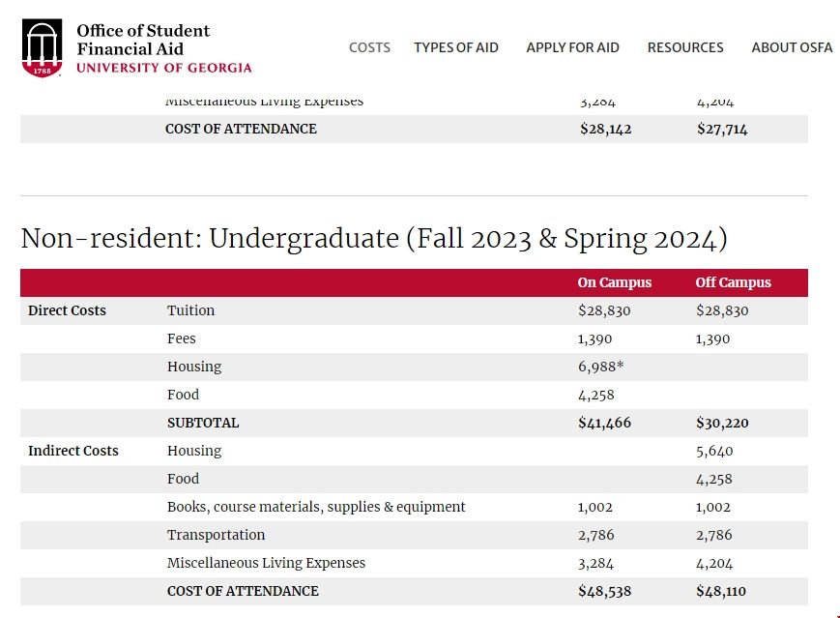Click the On Campus column header
This screenshot has width=840, height=618.
coord(615,282)
